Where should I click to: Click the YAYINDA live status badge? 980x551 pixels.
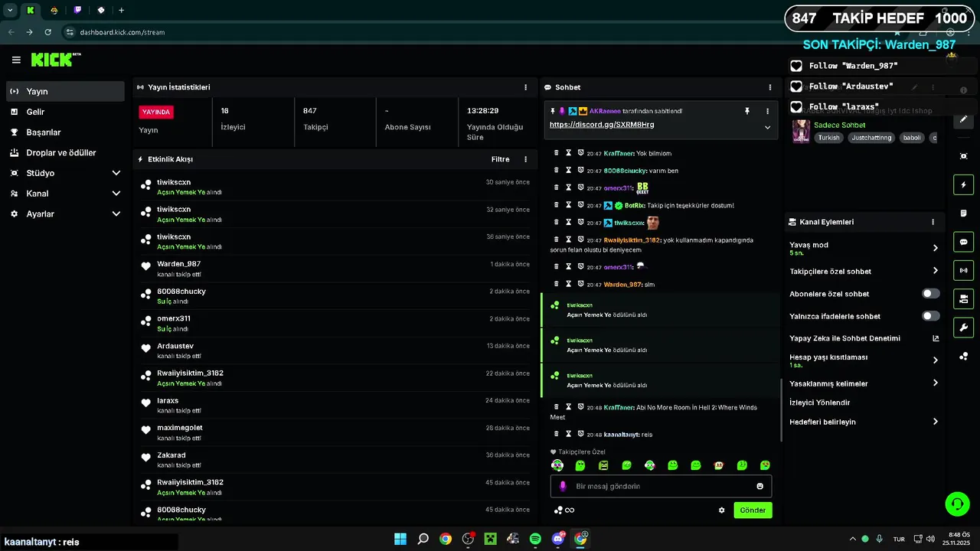pos(156,112)
